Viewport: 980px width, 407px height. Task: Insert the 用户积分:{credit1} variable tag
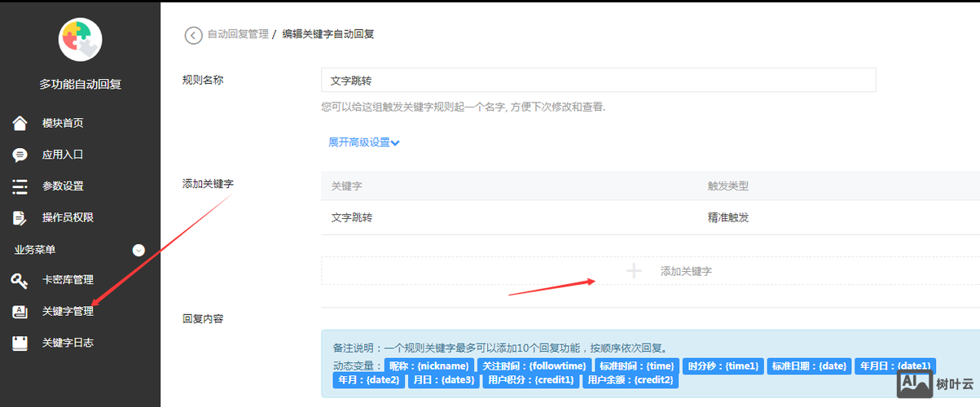tap(530, 380)
